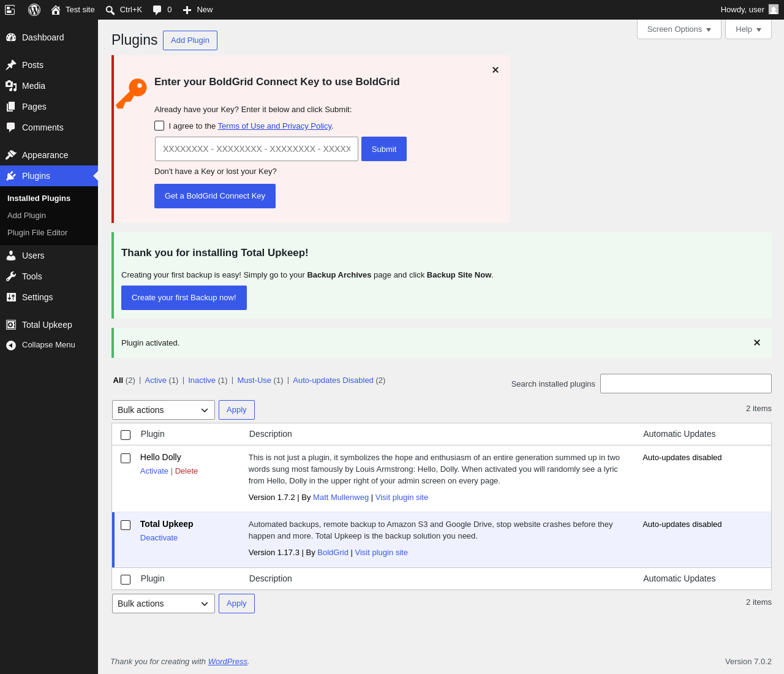
Task: Click the Hello Dolly plugin name
Action: click(160, 457)
